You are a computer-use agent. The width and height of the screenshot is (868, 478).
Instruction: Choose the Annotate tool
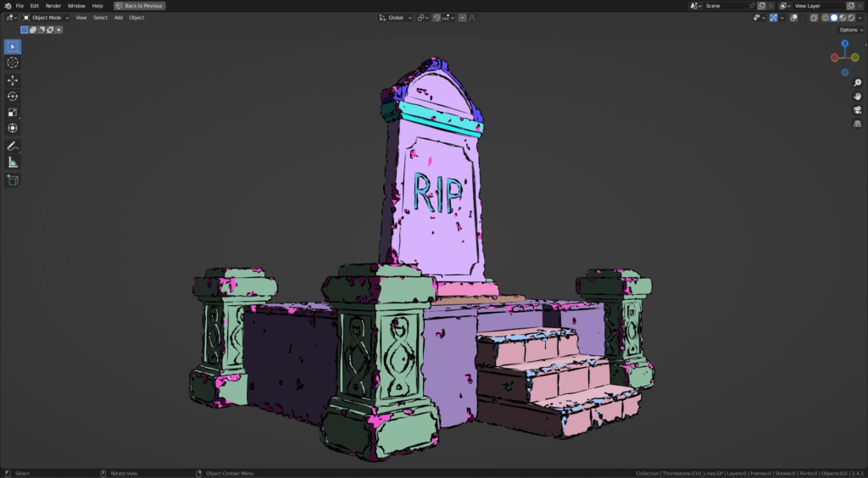[x=12, y=147]
